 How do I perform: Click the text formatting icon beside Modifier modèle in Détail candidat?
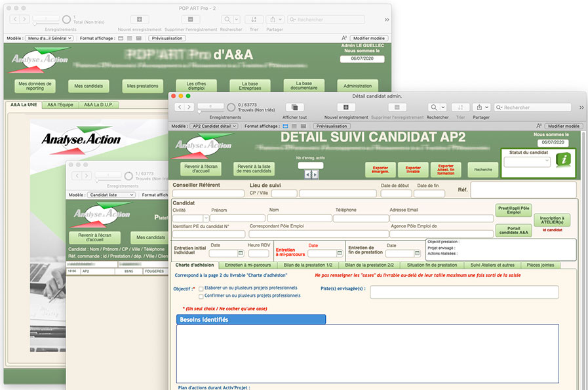pyautogui.click(x=539, y=126)
